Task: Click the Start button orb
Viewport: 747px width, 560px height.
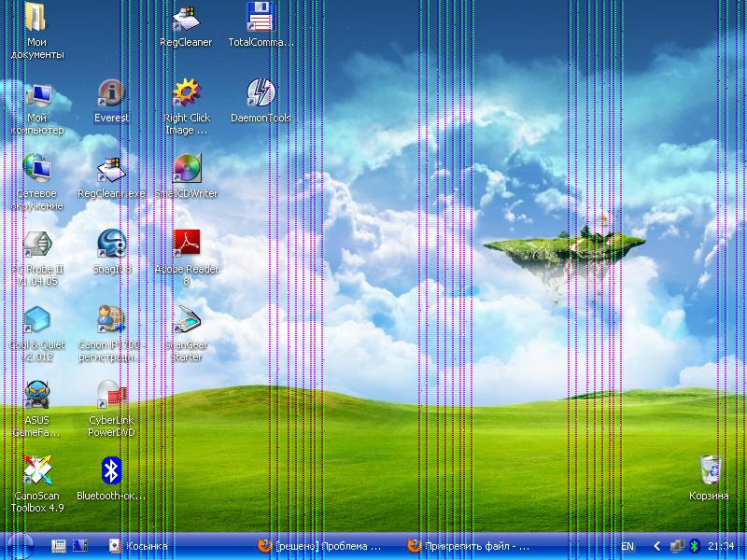Action: coord(19,546)
